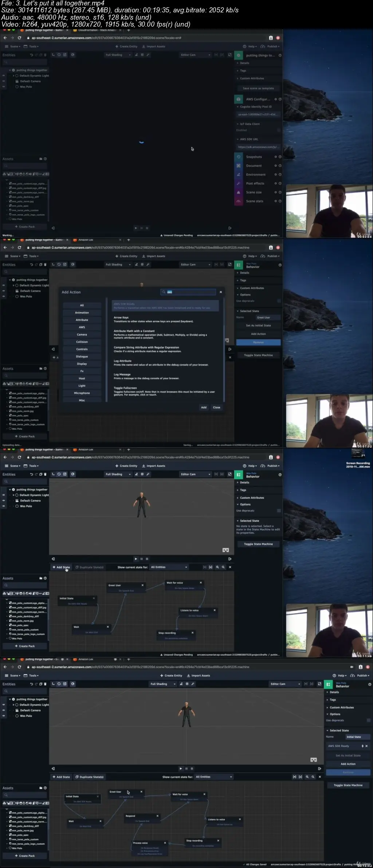This screenshot has width=373, height=868.
Task: Delete Greet User state in the 00:11:46 frame
Action: pyautogui.click(x=142, y=585)
